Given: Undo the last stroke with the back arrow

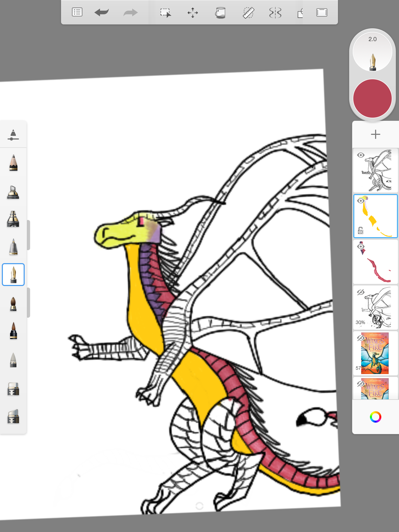Looking at the screenshot, I should 102,12.
